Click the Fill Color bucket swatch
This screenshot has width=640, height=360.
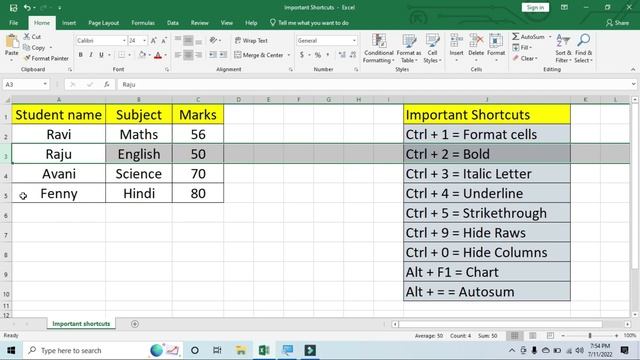coord(142,55)
